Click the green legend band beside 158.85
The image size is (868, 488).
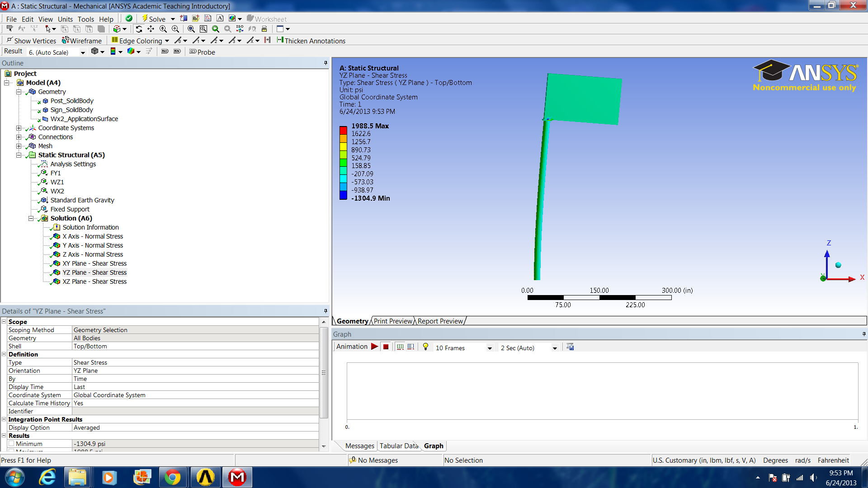(343, 163)
